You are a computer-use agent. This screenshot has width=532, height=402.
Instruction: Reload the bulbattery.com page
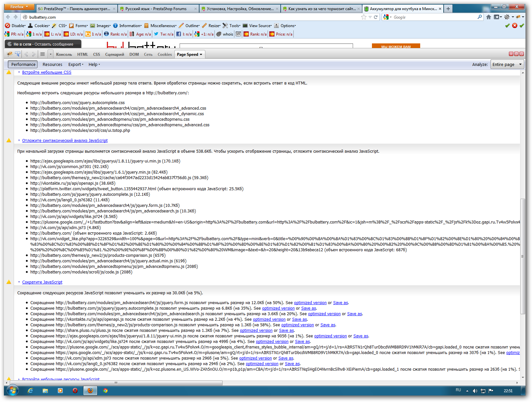(x=376, y=17)
